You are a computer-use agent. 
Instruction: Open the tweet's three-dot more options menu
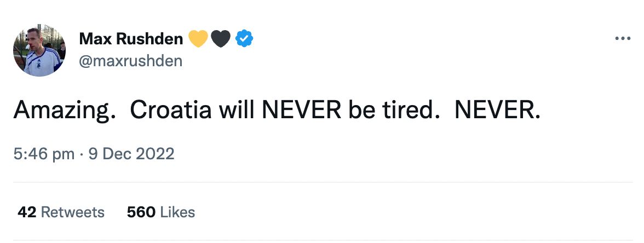623,39
